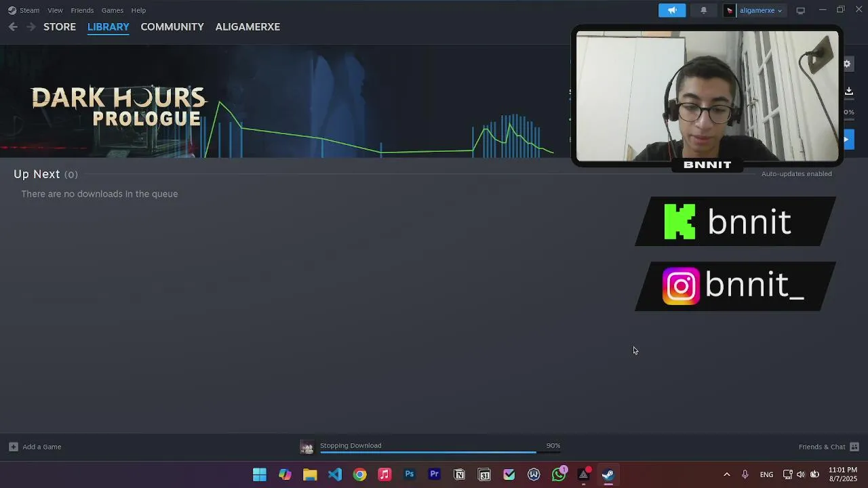Open the circular W app icon in taskbar
This screenshot has width=868, height=488.
[x=534, y=474]
